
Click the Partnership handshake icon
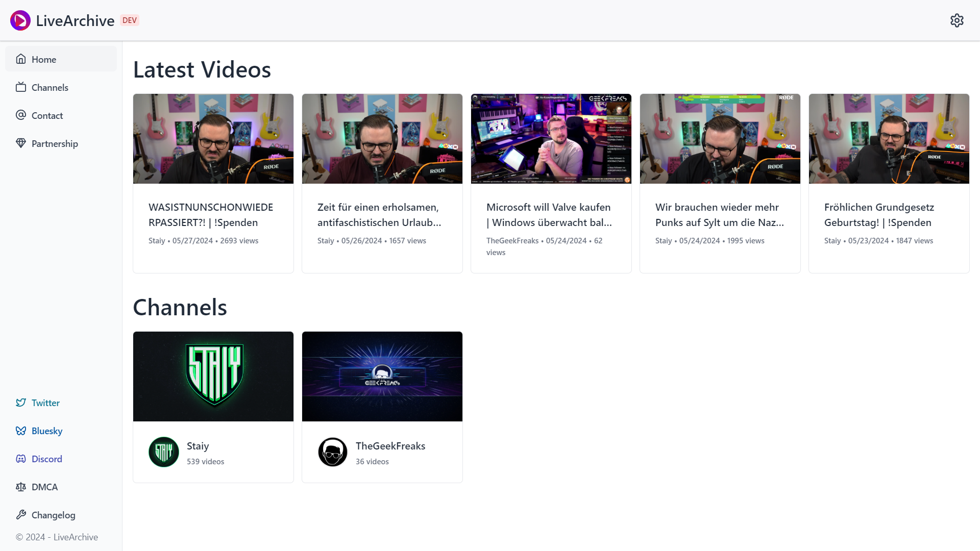point(21,143)
